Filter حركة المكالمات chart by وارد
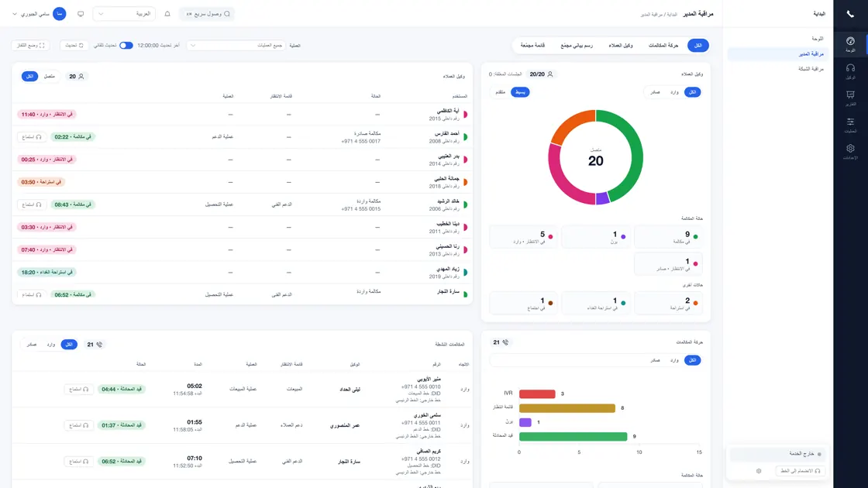The height and width of the screenshot is (488, 868). (673, 360)
